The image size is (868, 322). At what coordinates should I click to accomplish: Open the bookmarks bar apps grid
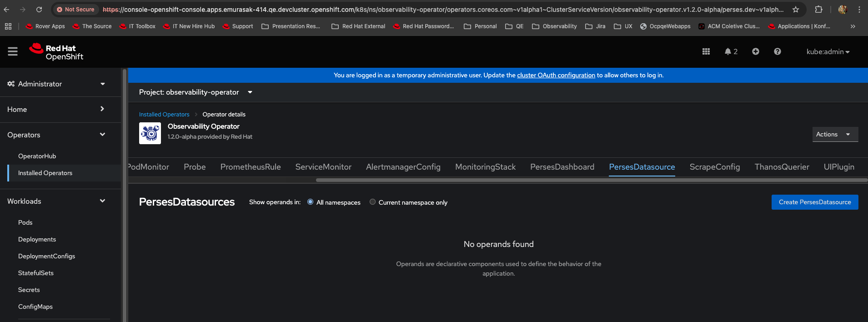pos(8,26)
